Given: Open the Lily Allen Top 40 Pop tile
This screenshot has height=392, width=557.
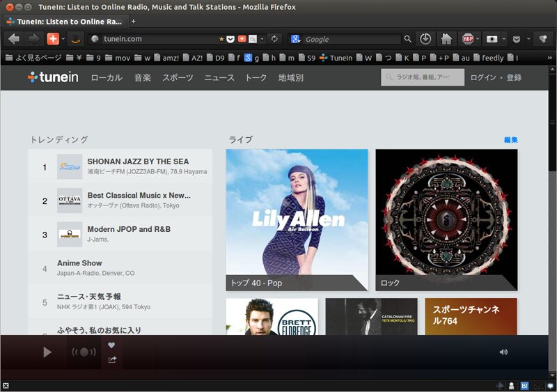Looking at the screenshot, I should point(297,219).
